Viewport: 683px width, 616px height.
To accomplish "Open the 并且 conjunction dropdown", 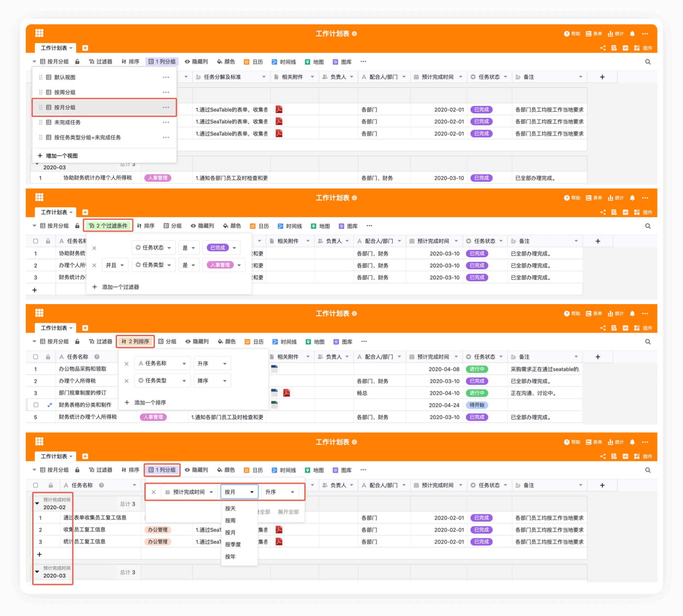I will 115,265.
